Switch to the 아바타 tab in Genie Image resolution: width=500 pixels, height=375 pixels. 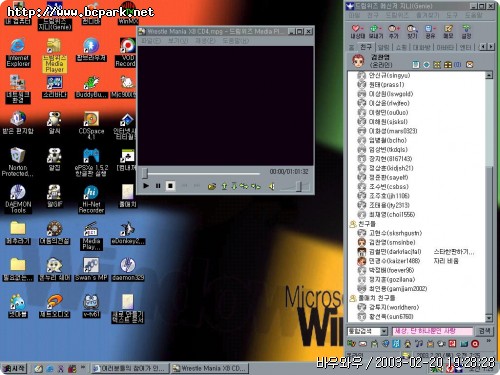click(x=445, y=47)
